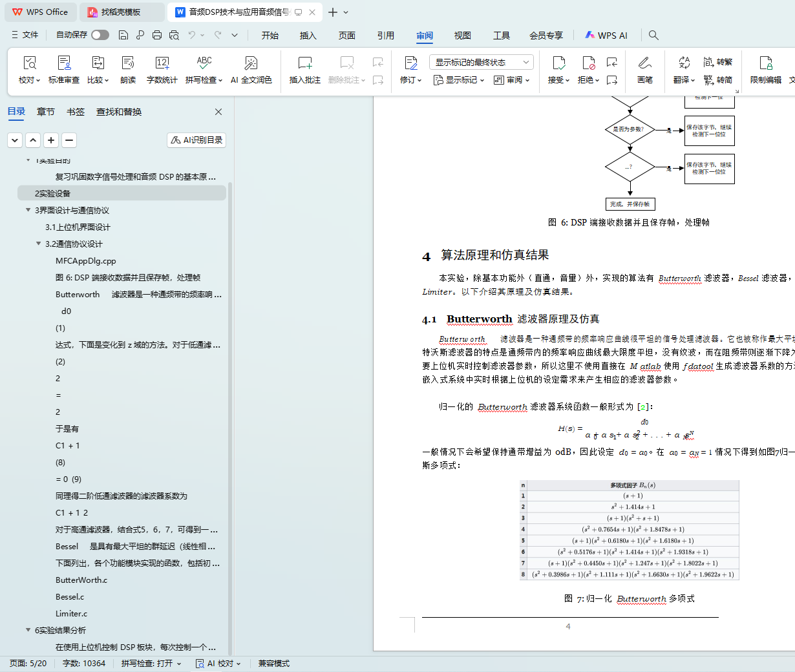Switch to the 书签 tab in sidebar
Screen dimensions: 795x672
(76, 112)
